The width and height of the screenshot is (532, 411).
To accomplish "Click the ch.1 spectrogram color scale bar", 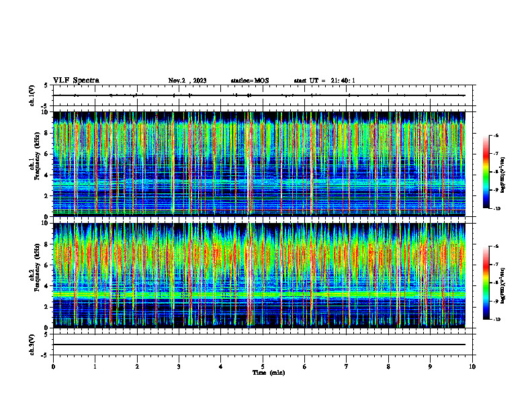I will [486, 172].
